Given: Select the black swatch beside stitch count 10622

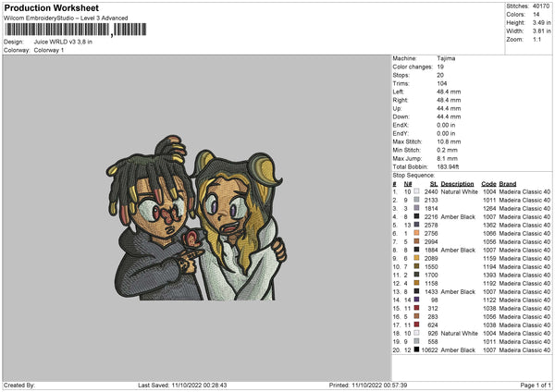Looking at the screenshot, I should [x=416, y=349].
